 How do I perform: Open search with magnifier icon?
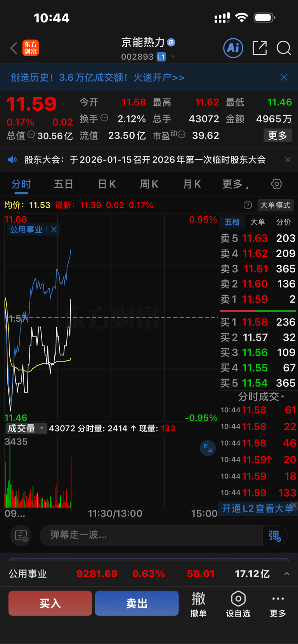tap(284, 48)
